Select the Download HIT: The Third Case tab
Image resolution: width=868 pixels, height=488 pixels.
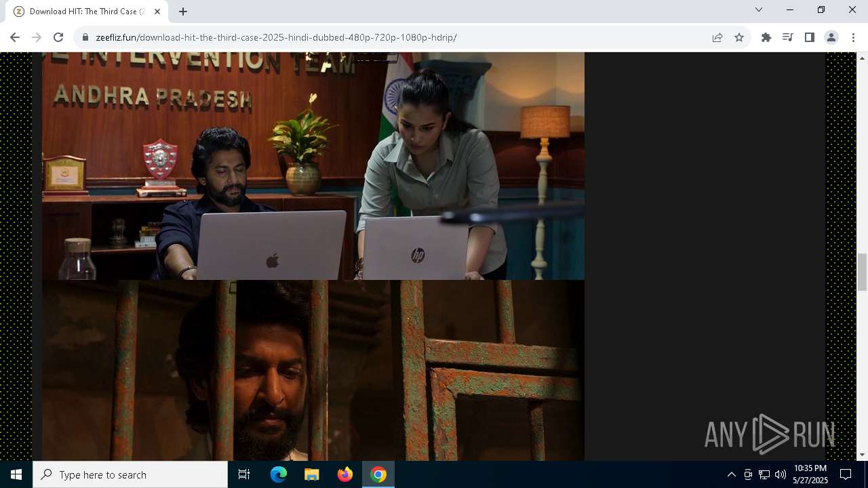tap(87, 12)
